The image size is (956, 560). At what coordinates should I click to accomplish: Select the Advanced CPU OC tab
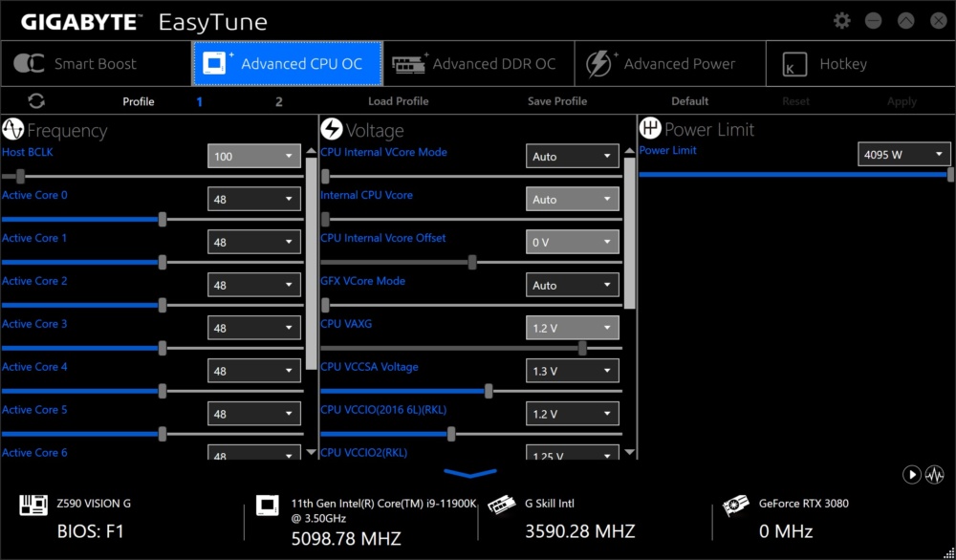[x=287, y=63]
